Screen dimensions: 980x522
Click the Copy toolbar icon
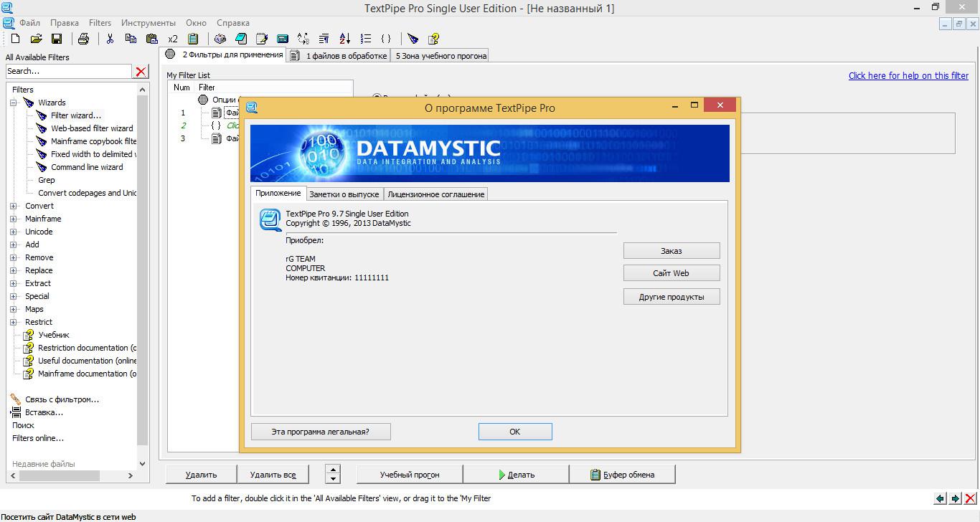tap(131, 39)
